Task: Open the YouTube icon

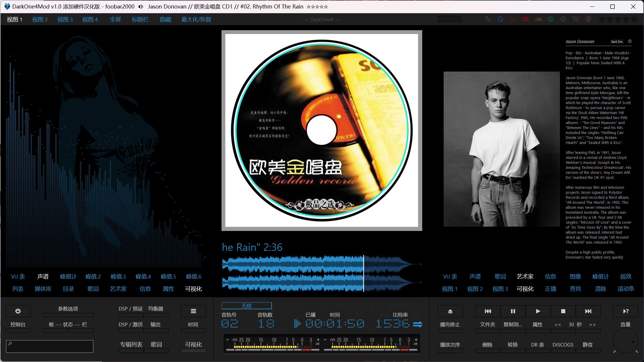Action: pos(526,19)
